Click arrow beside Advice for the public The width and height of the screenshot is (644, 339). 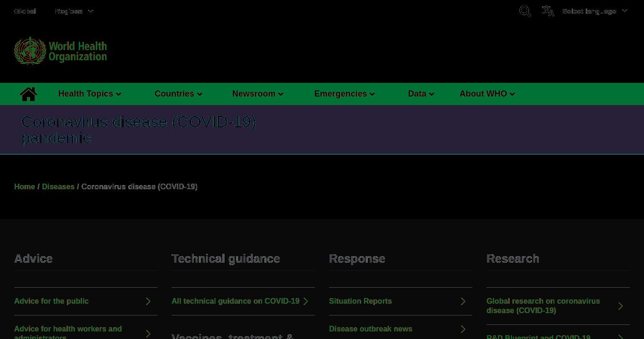tap(148, 301)
